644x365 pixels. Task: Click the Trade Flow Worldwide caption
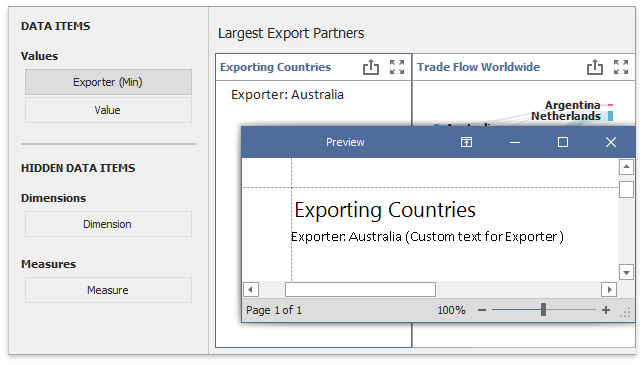pyautogui.click(x=478, y=67)
